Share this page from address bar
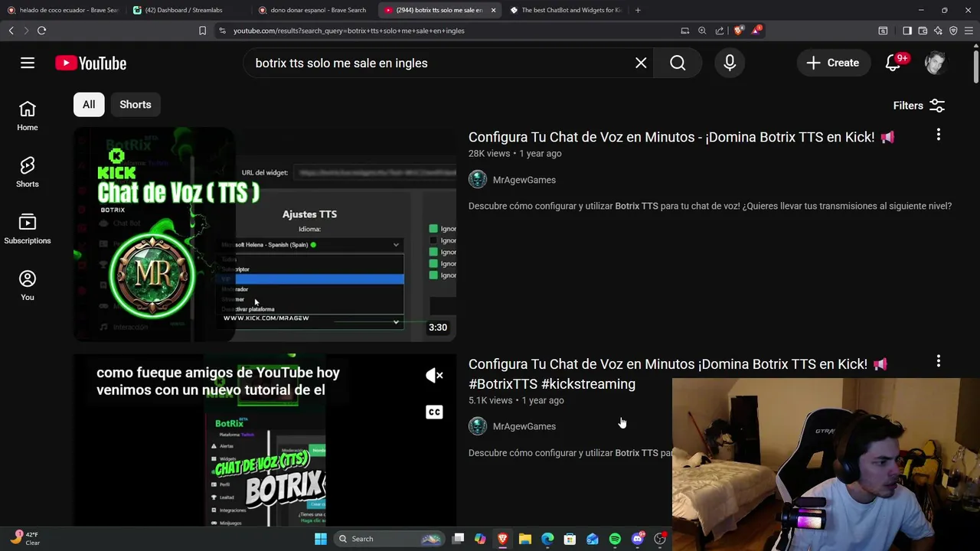 720,31
